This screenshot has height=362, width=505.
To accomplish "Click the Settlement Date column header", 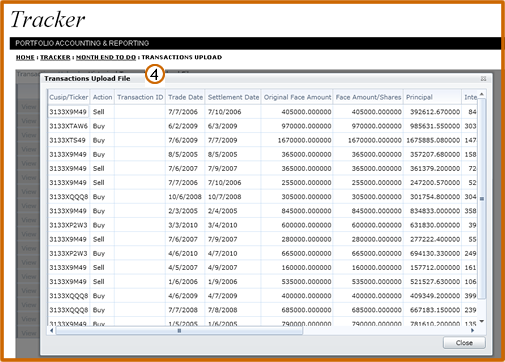I will 233,97.
